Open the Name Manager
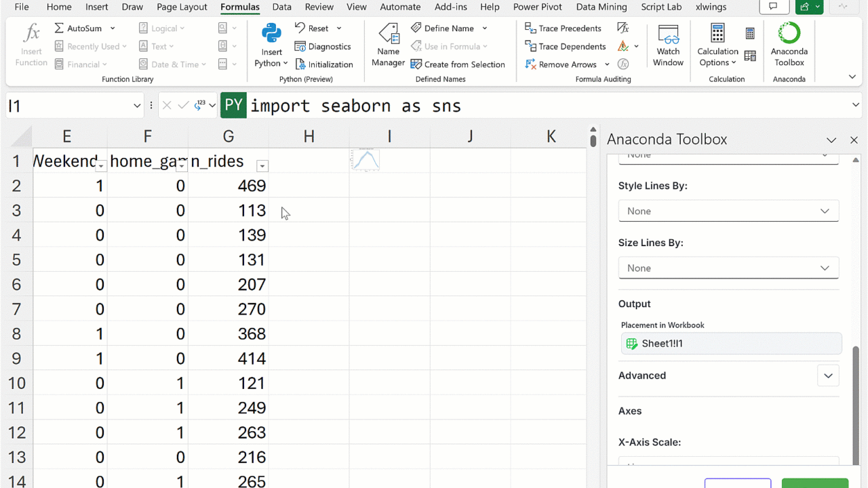This screenshot has width=868, height=488. pyautogui.click(x=388, y=45)
